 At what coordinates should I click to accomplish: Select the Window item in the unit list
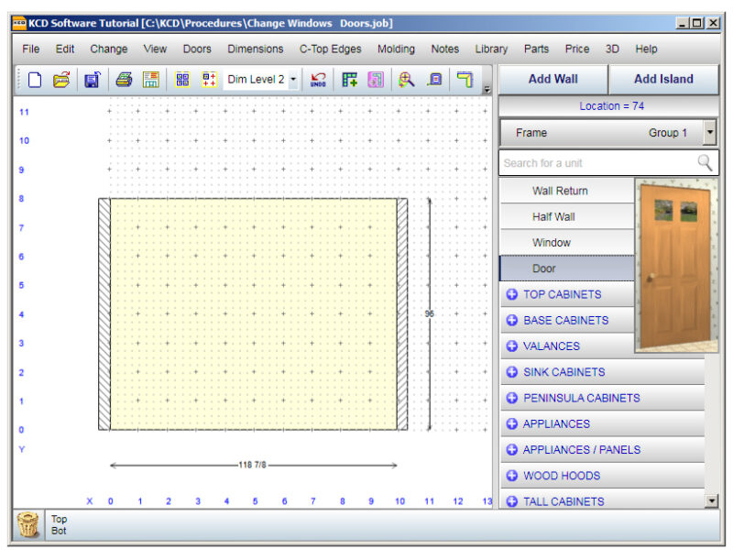(552, 243)
